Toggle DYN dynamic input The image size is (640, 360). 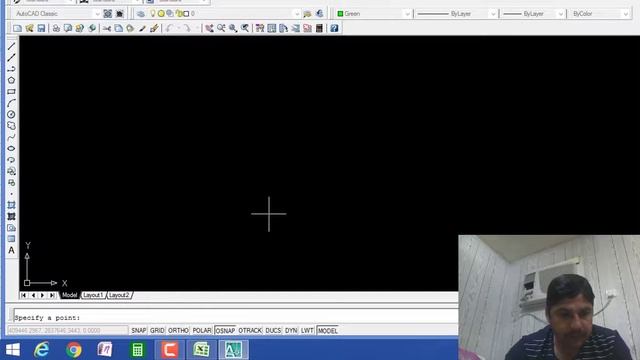[x=291, y=331]
